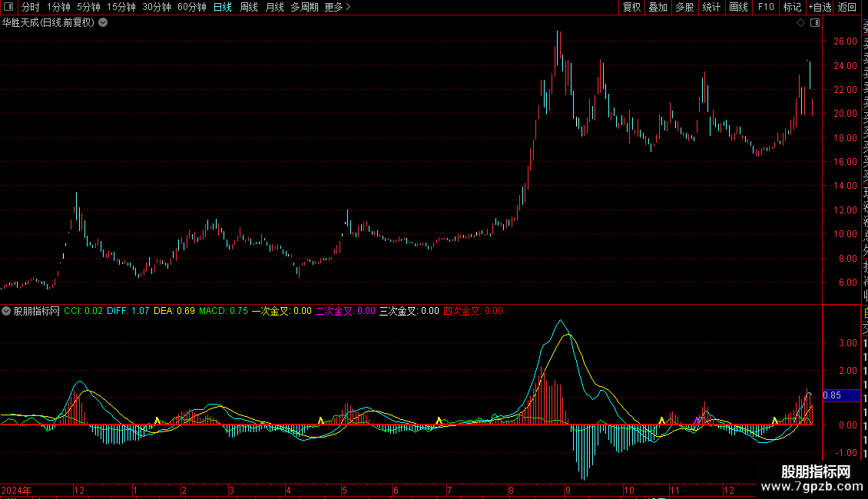Click the 复权 adjustment button

point(631,7)
